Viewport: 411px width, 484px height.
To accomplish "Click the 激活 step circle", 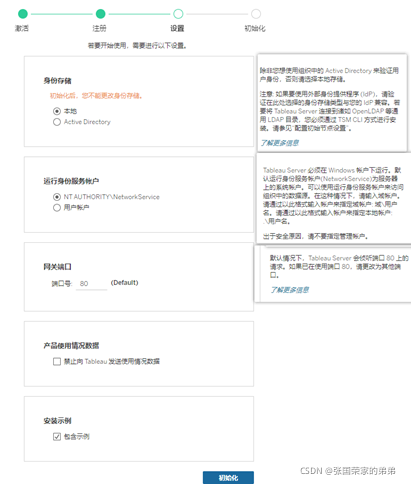I will [x=23, y=14].
